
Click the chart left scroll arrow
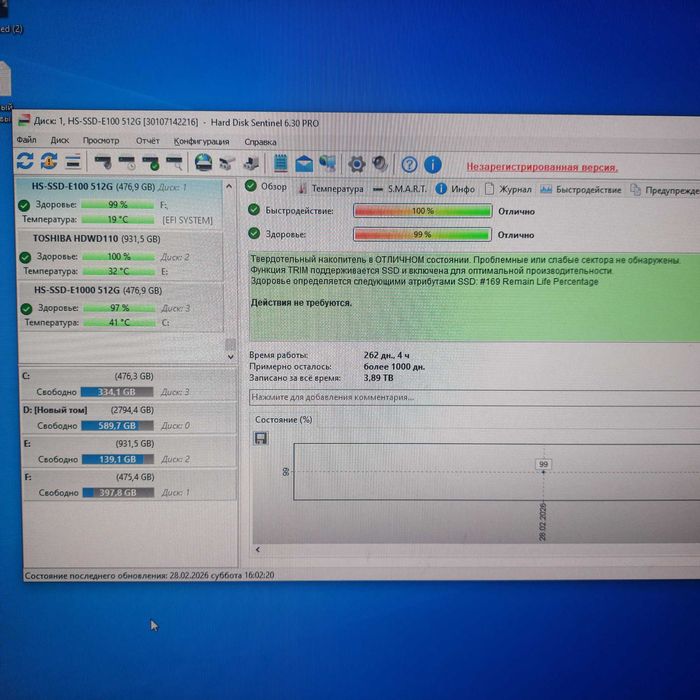(258, 550)
